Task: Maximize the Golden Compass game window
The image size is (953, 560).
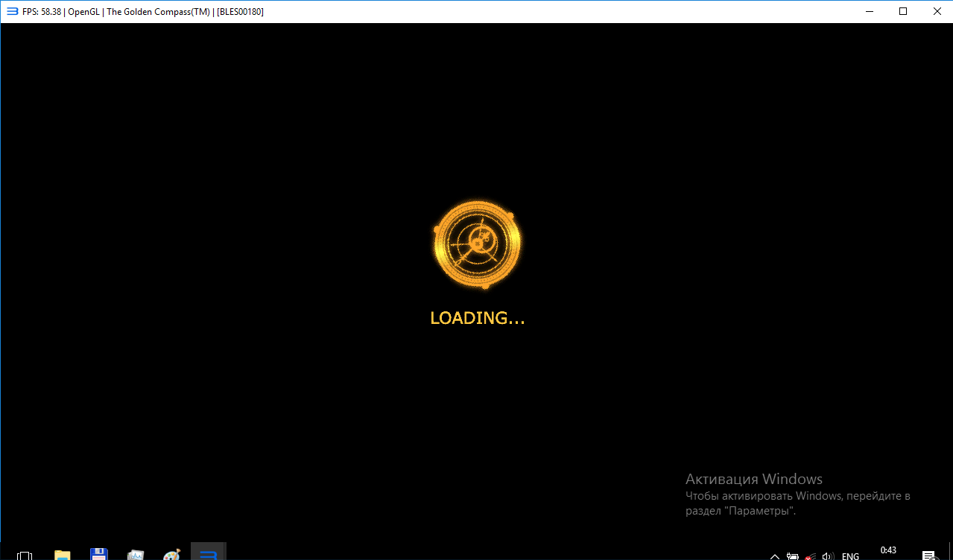Action: click(903, 11)
